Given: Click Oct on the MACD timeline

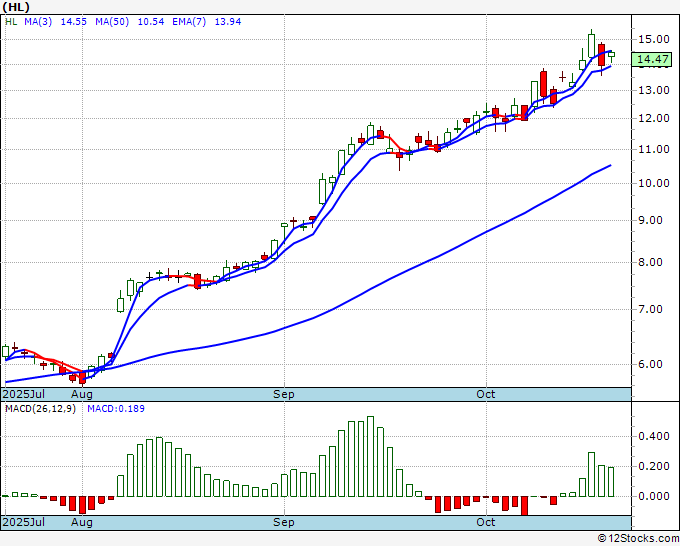Looking at the screenshot, I should pos(485,522).
